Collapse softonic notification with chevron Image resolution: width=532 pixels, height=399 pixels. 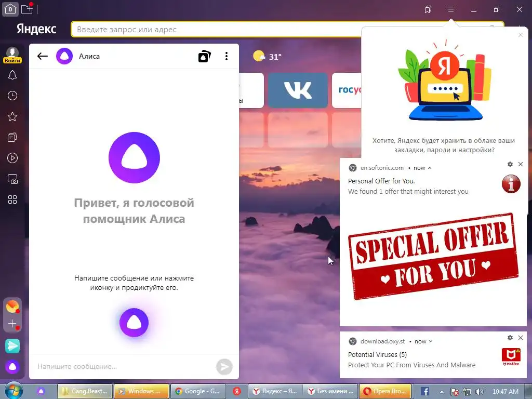pos(430,168)
